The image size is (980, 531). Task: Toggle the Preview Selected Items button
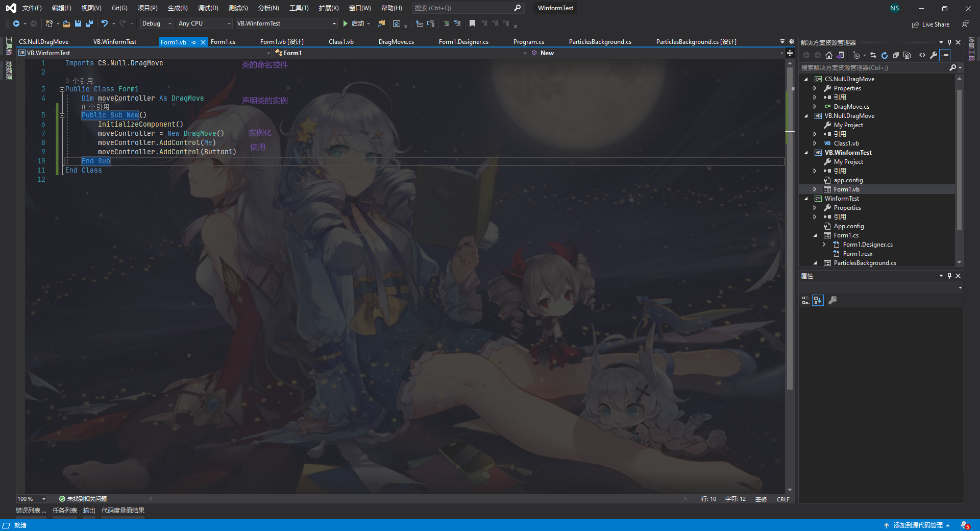pyautogui.click(x=945, y=55)
